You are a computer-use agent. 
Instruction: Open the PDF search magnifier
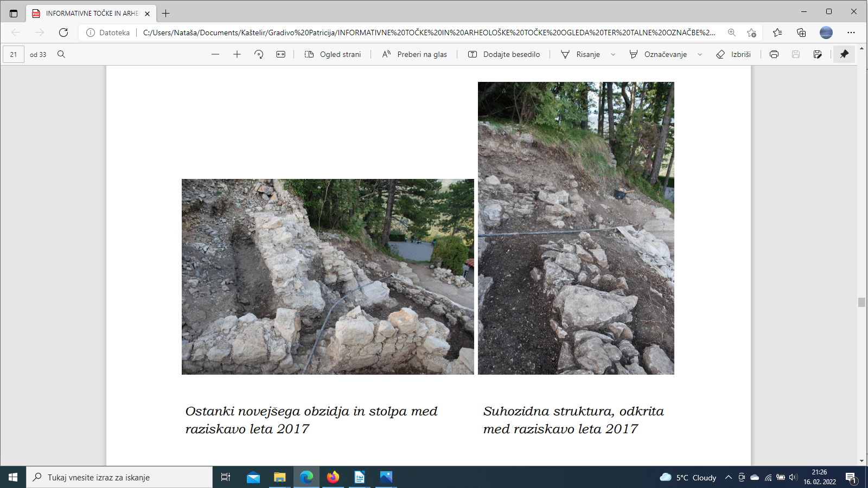click(x=61, y=54)
